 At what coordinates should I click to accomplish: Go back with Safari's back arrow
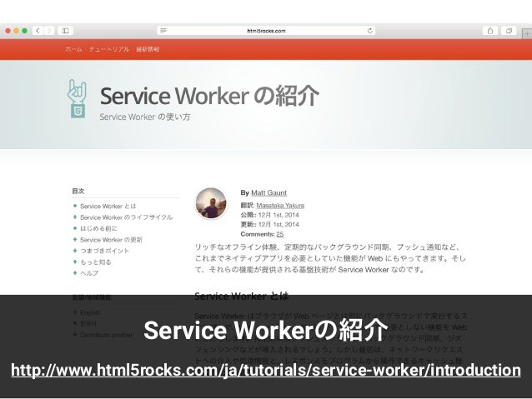38,31
